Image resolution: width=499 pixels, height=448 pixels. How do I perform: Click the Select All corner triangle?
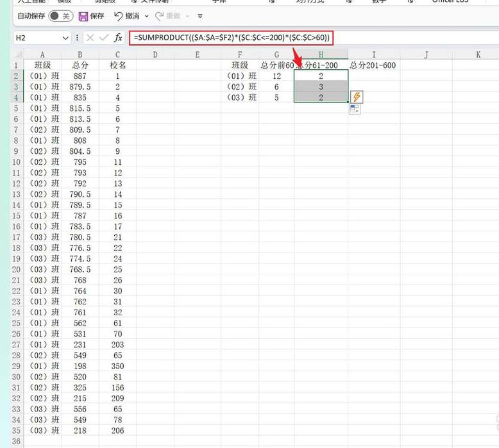tap(18, 54)
